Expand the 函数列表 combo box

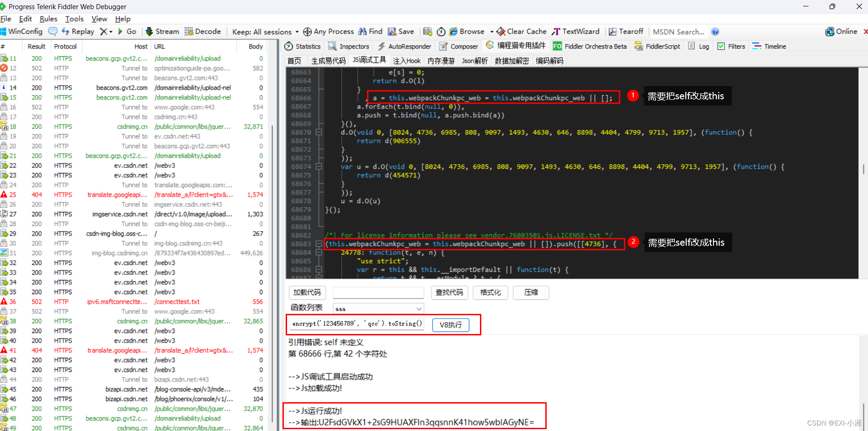(419, 308)
